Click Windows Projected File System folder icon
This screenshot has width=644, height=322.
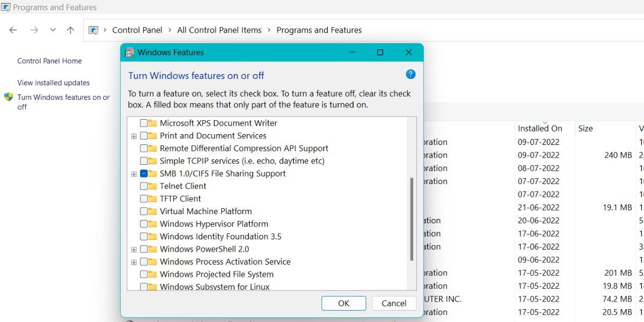[152, 274]
